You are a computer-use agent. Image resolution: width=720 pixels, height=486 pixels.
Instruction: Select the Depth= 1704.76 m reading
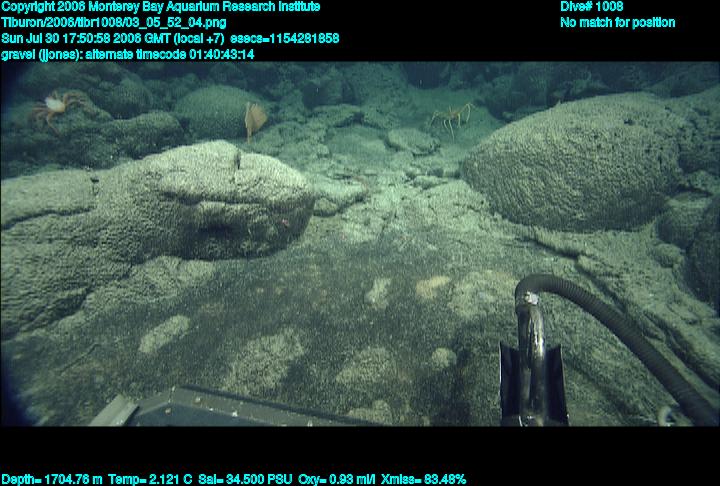(52, 479)
